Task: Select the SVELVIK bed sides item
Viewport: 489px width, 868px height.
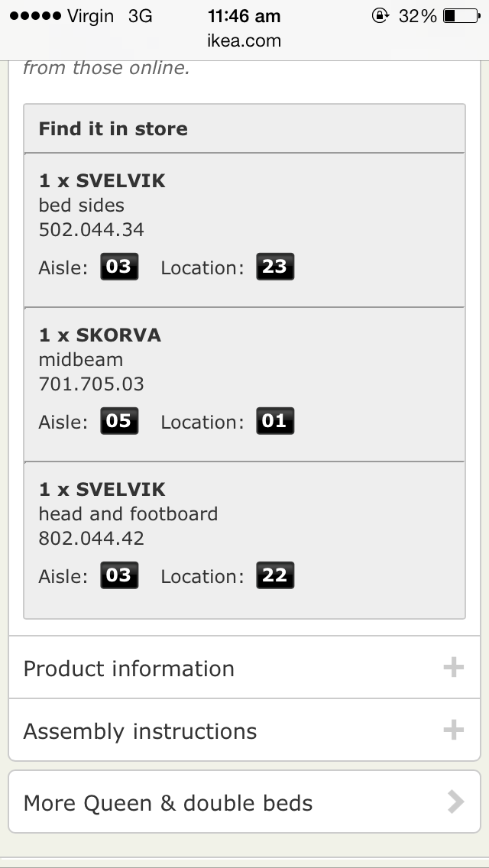Action: (x=102, y=181)
